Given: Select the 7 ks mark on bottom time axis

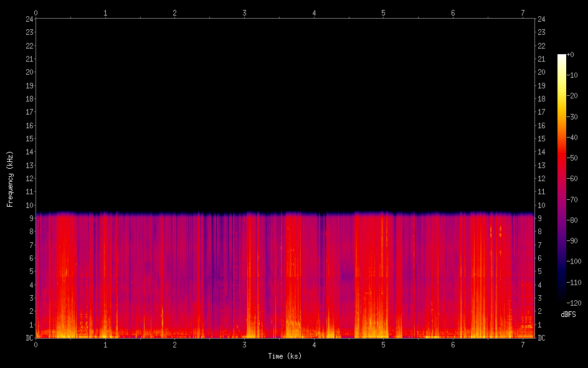Looking at the screenshot, I should coord(523,345).
